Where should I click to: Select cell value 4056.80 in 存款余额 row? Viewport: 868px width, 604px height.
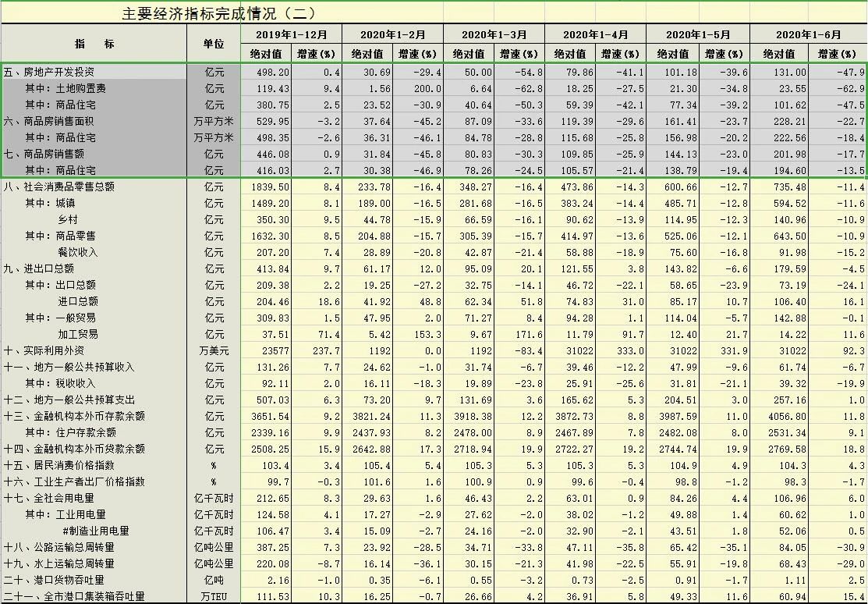(x=787, y=416)
